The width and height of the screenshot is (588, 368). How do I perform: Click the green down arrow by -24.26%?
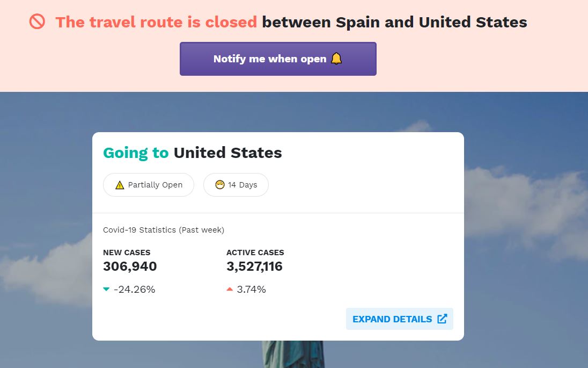[x=106, y=289]
